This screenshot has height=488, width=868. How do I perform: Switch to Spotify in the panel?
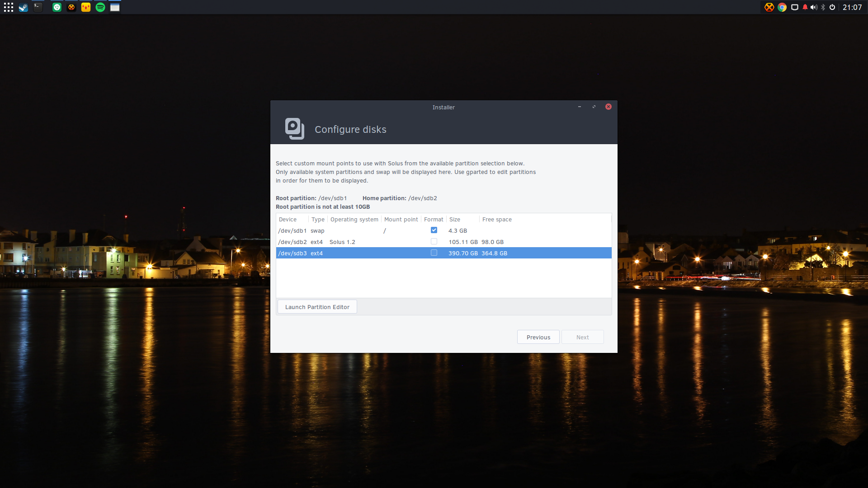tap(100, 7)
